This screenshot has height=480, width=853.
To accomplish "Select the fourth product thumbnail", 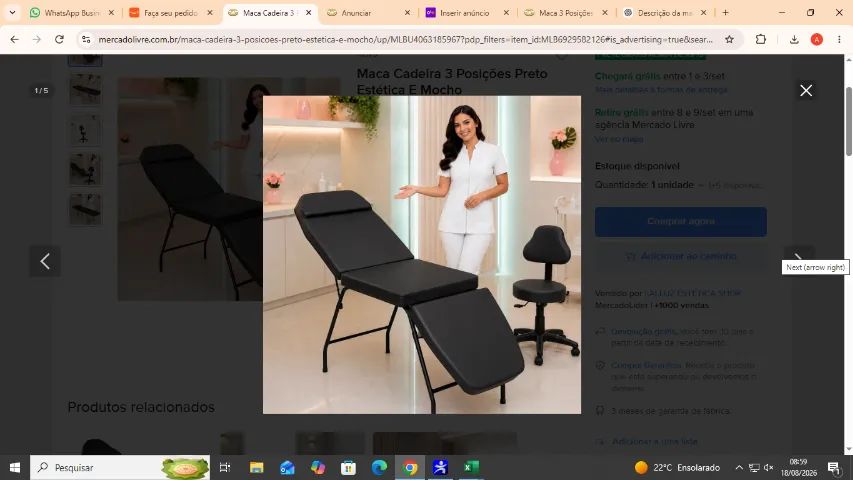I will click(85, 169).
